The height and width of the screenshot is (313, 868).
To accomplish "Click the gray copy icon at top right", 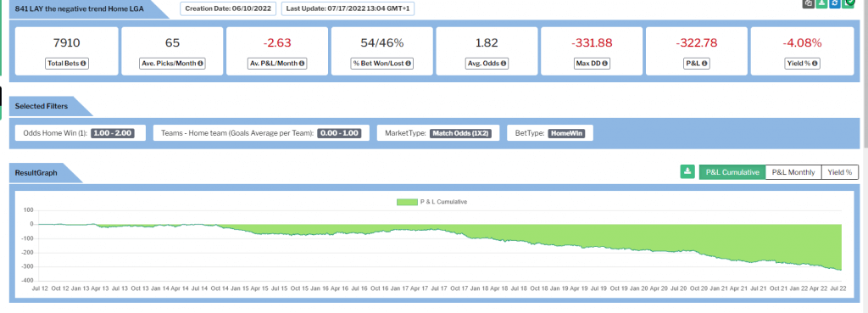I will (808, 3).
